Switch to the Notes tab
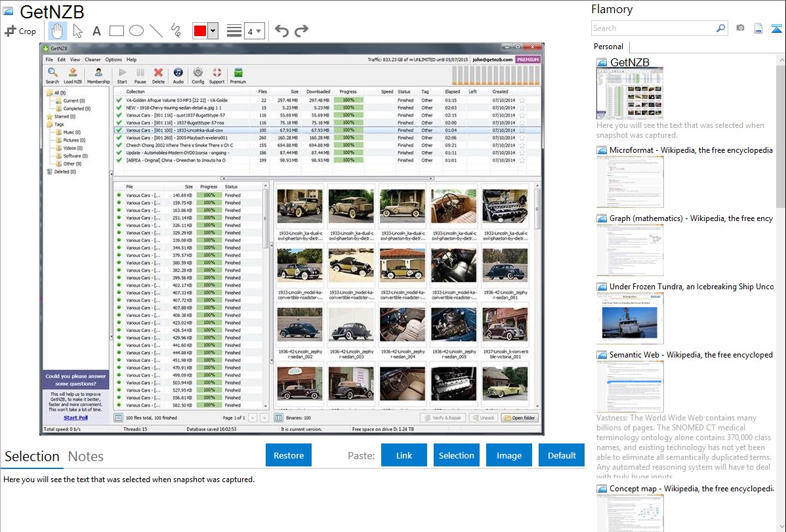The width and height of the screenshot is (786, 532). coord(86,457)
